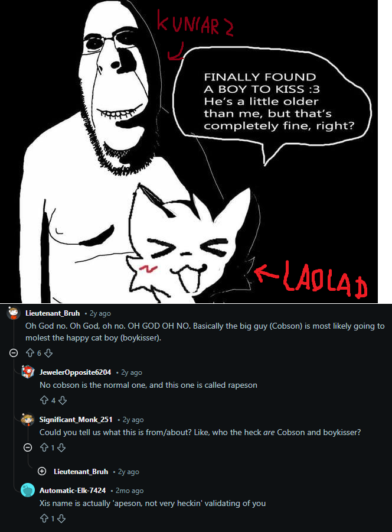
Task: Collapse Lieutenant_Bruh's top comment thread
Action: [14, 353]
